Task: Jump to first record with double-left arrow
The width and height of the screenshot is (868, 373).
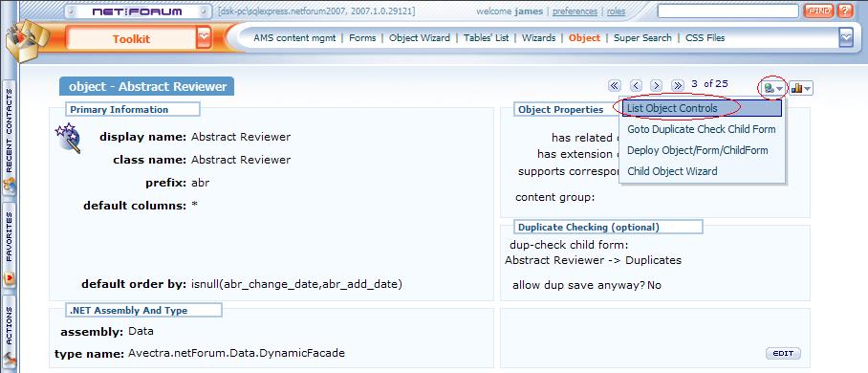Action: (614, 85)
